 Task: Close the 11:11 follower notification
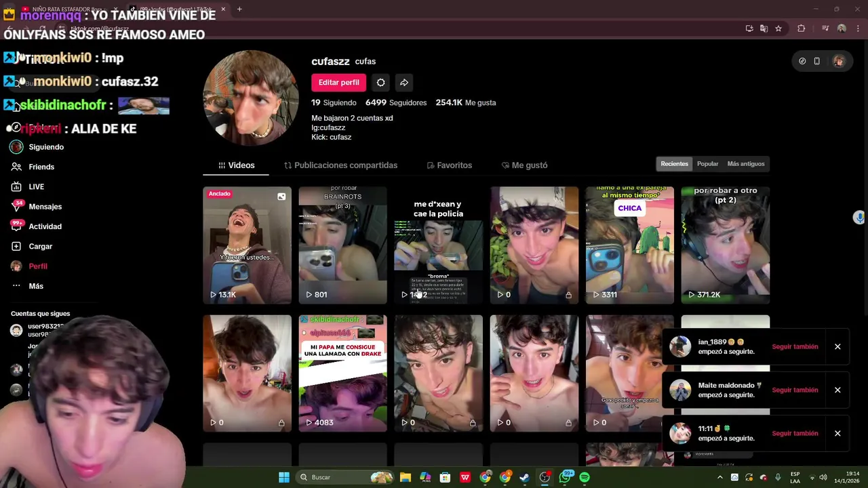tap(837, 433)
